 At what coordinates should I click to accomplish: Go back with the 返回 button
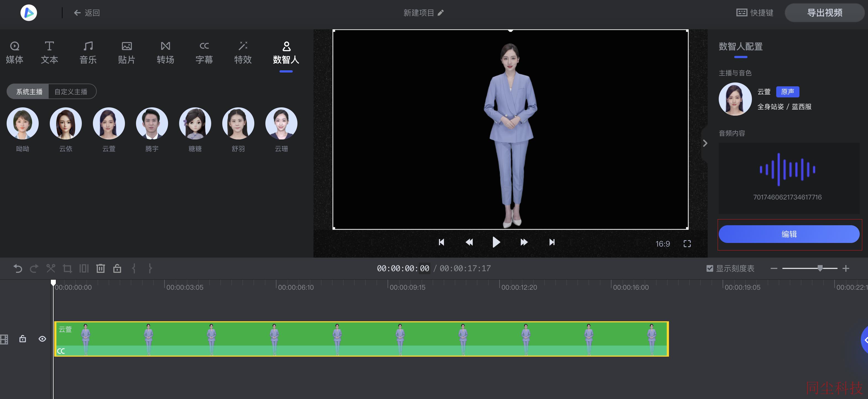pos(87,13)
